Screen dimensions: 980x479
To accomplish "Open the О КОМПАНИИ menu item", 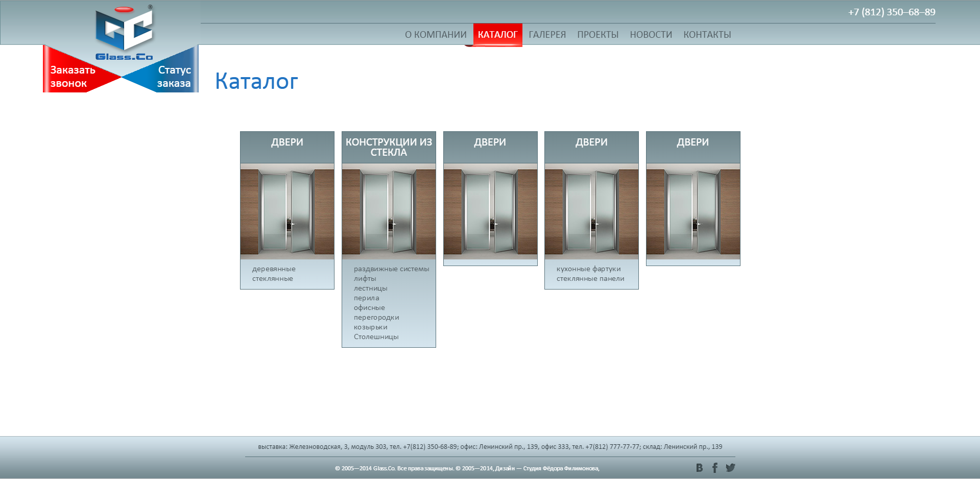I will (436, 35).
